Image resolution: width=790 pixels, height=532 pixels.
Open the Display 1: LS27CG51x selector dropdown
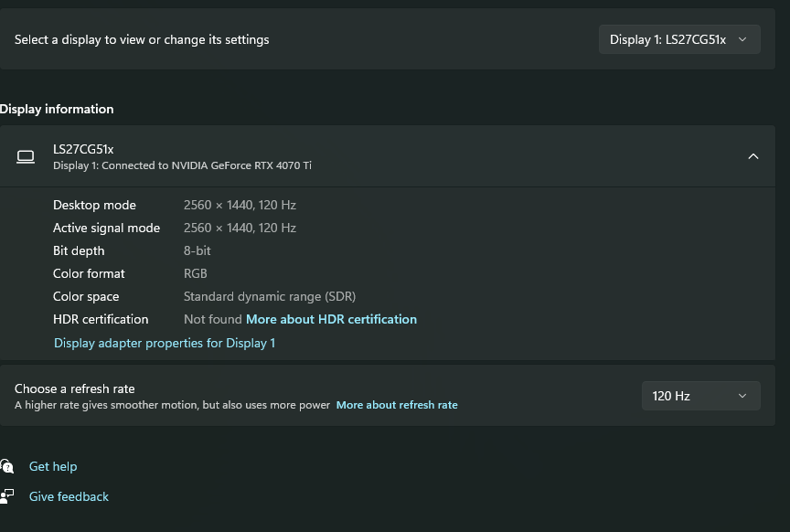[x=678, y=39]
